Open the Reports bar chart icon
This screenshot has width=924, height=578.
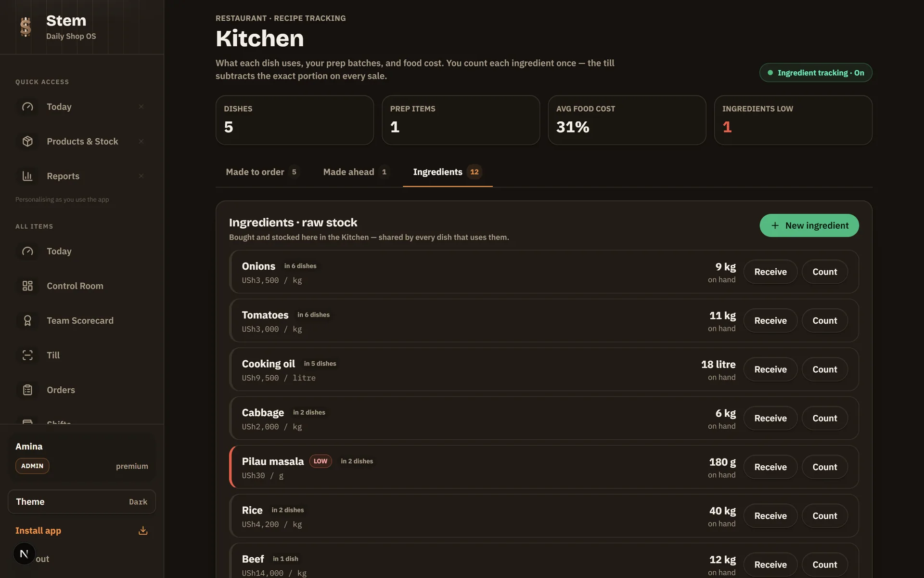27,176
